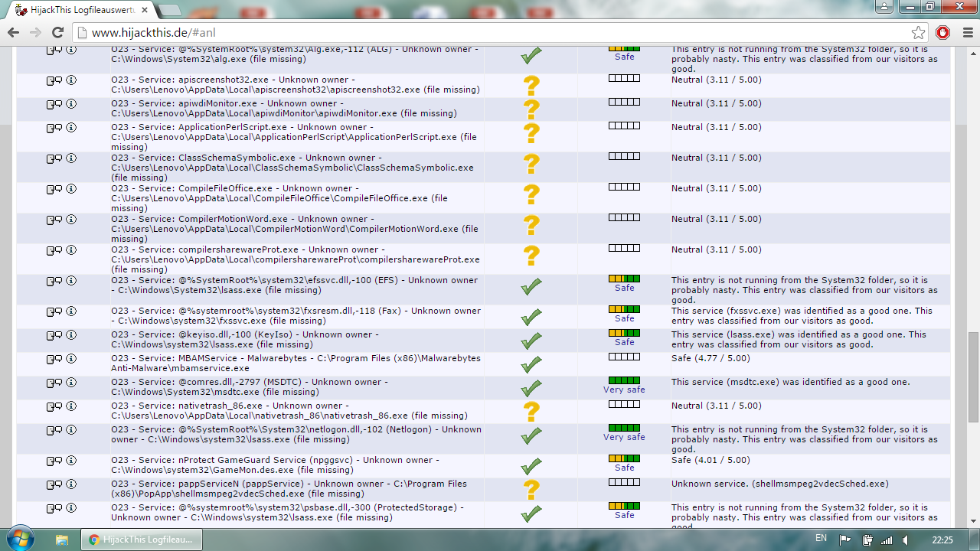Click the comment icon on EFS service row
This screenshot has width=980, height=551.
tap(54, 281)
